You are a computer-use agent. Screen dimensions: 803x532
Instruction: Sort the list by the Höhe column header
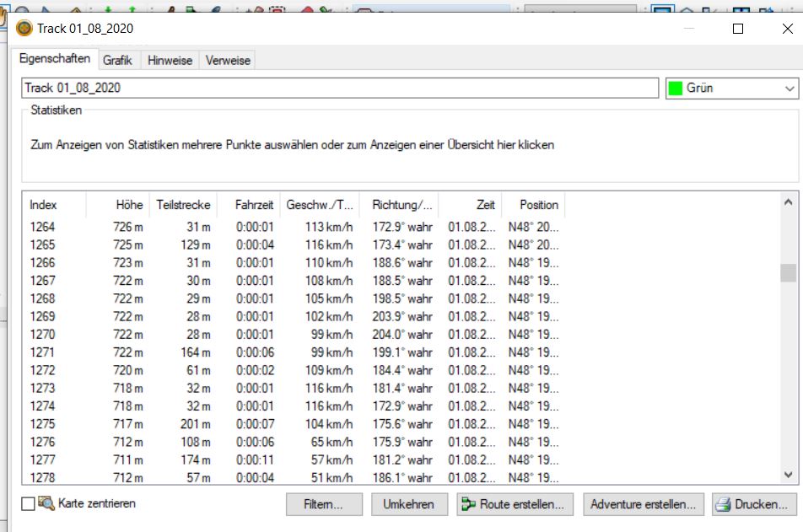tap(129, 205)
